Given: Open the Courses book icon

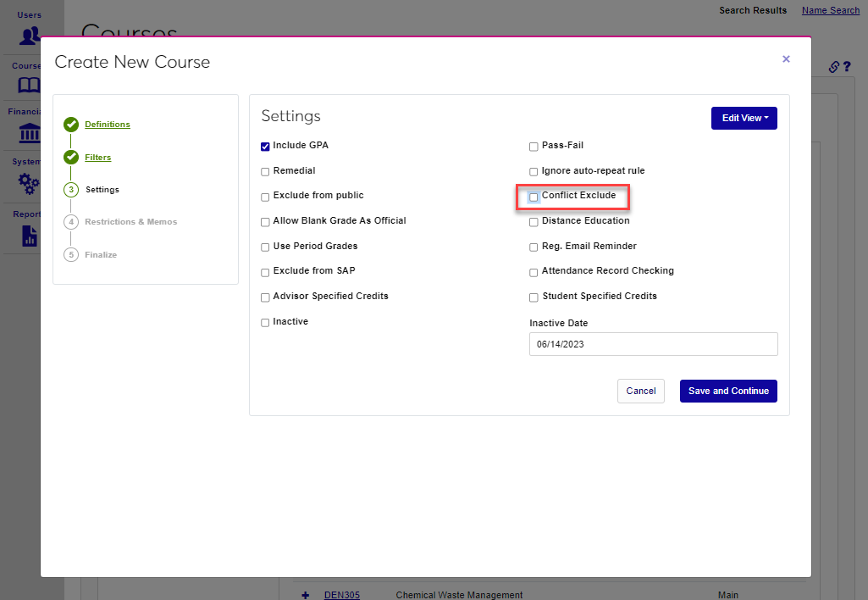Looking at the screenshot, I should click(30, 86).
